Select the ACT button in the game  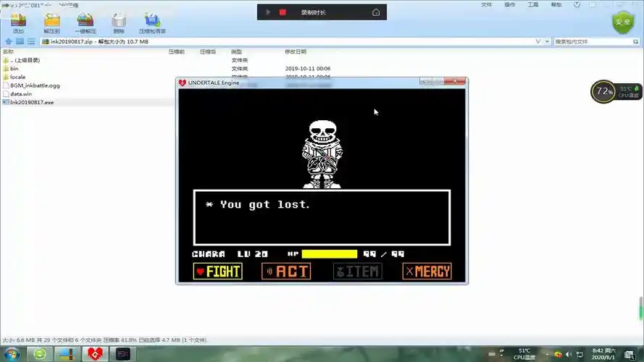tap(286, 271)
